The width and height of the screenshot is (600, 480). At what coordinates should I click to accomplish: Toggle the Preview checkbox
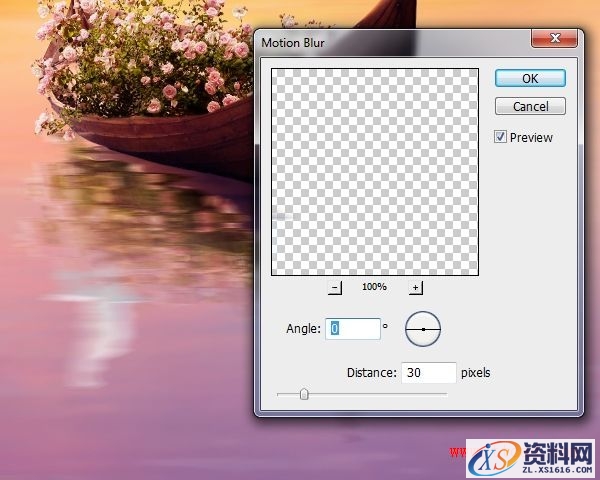click(501, 137)
